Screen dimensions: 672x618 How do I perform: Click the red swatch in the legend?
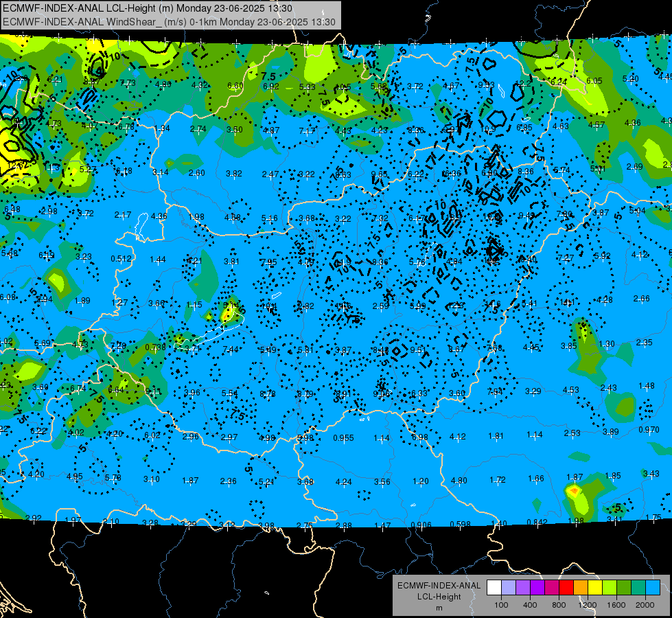pyautogui.click(x=566, y=588)
